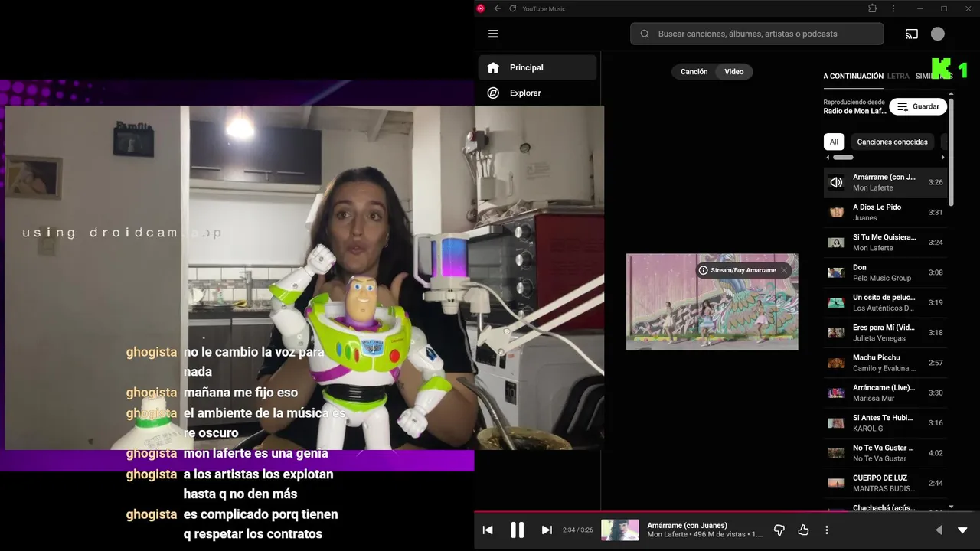Click now-playing speaker icon for Amárrame

point(836,182)
